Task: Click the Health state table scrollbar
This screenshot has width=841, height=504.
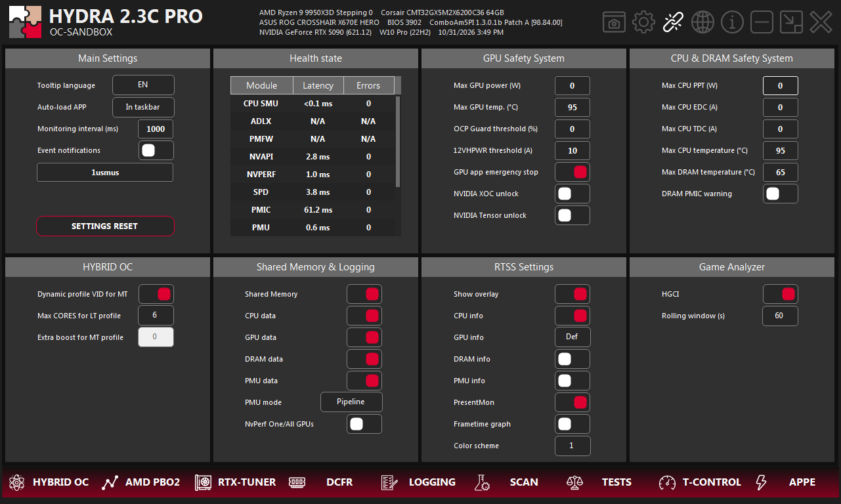Action: [398, 141]
